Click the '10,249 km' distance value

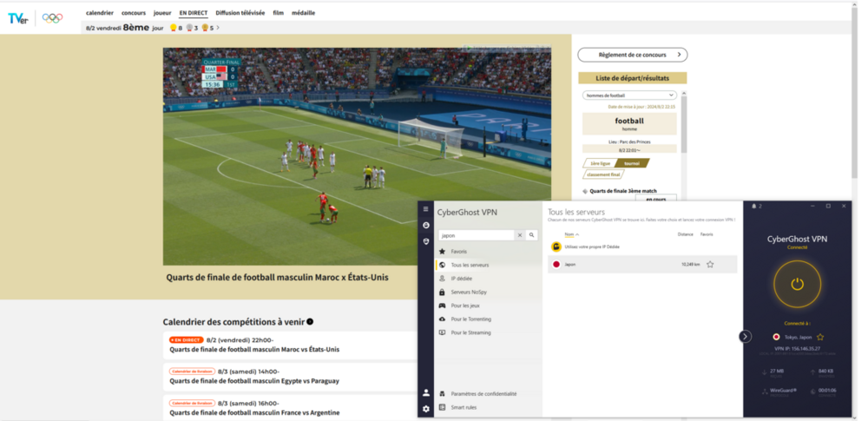point(690,265)
